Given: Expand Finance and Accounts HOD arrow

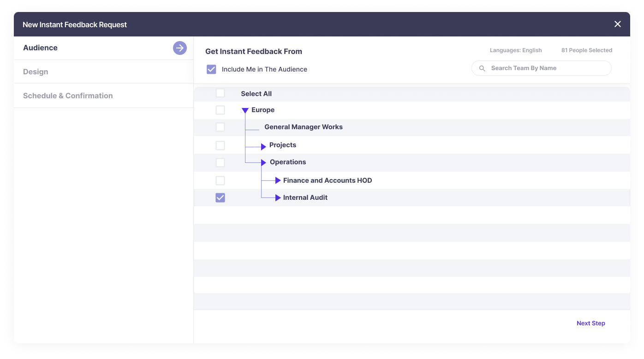Looking at the screenshot, I should click(278, 180).
